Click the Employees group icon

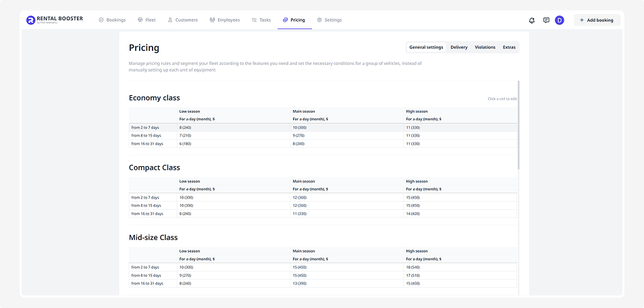[213, 20]
